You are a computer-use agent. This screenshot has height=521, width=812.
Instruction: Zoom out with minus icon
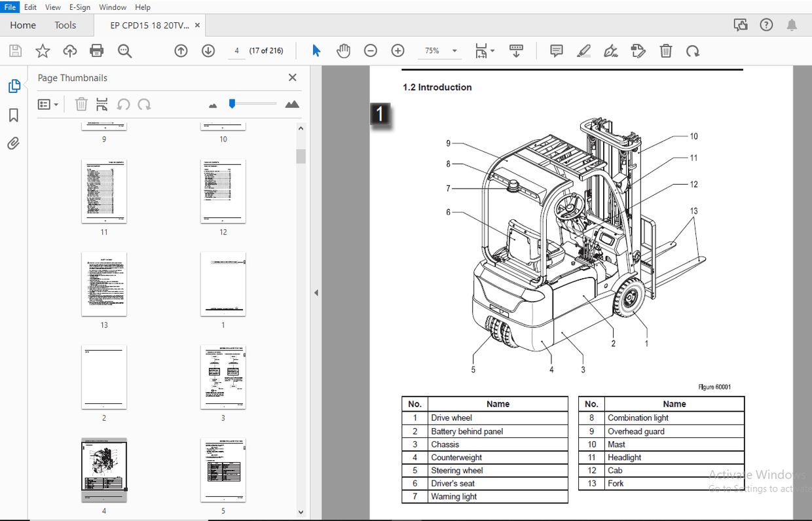click(x=371, y=51)
